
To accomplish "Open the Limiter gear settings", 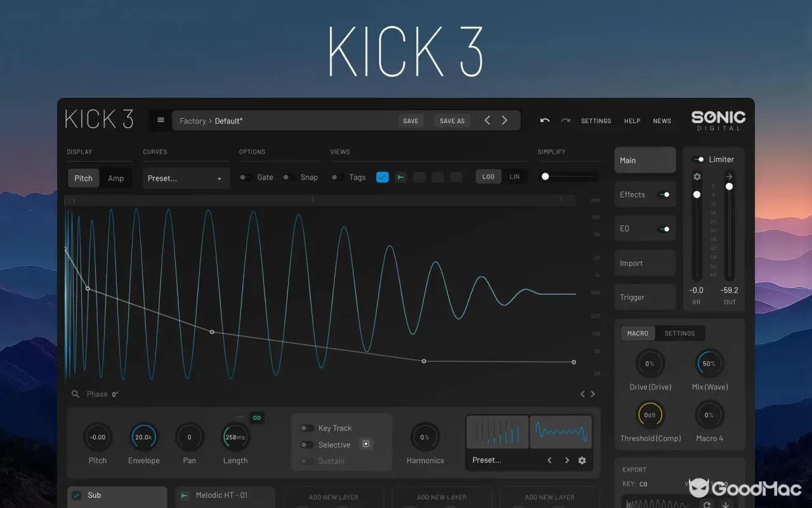I will 697,177.
